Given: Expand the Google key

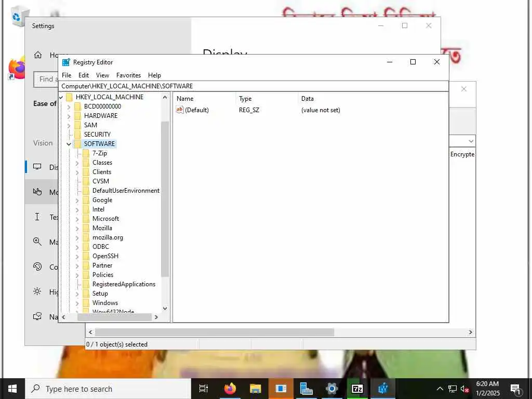Looking at the screenshot, I should tap(77, 201).
